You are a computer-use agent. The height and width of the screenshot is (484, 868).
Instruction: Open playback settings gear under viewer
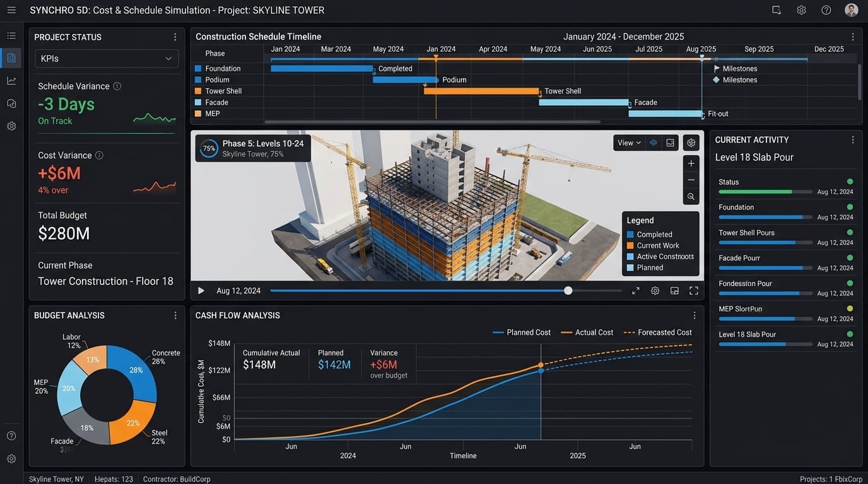(655, 291)
